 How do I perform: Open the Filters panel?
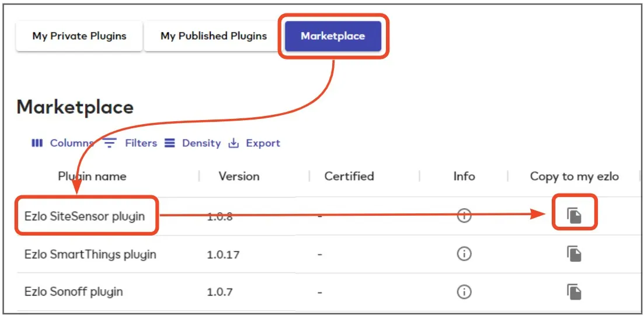click(x=130, y=143)
